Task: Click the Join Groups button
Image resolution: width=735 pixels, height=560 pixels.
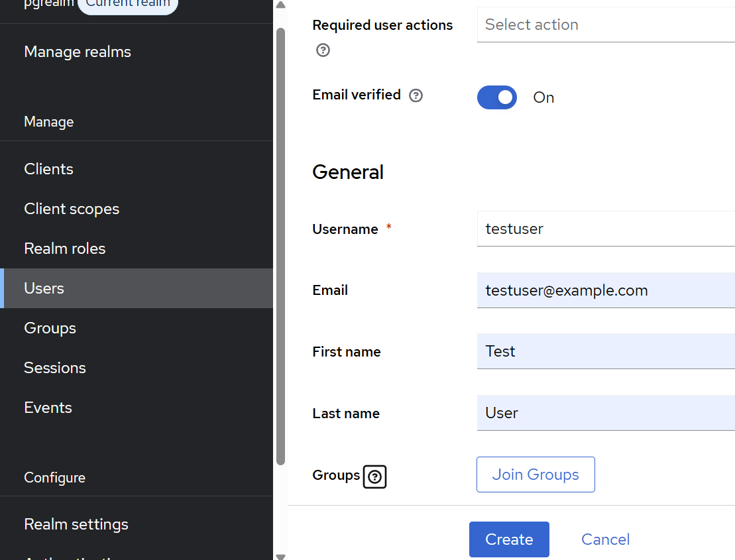Action: point(535,475)
